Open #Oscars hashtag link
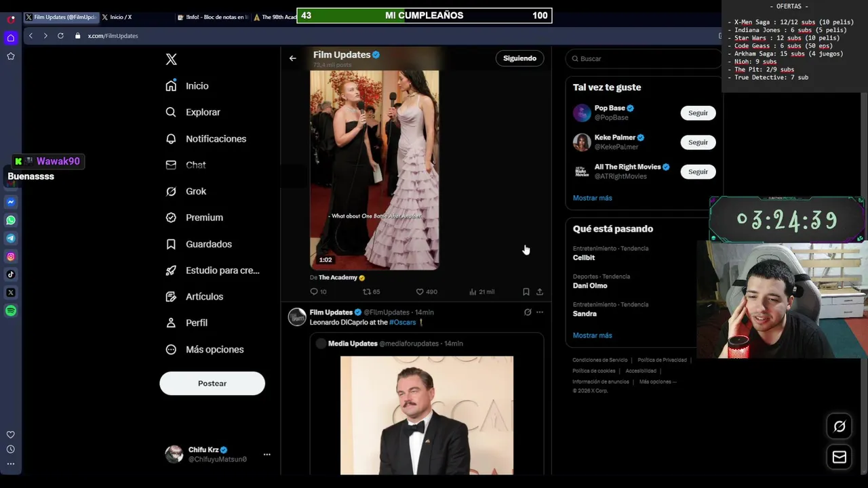 (403, 323)
